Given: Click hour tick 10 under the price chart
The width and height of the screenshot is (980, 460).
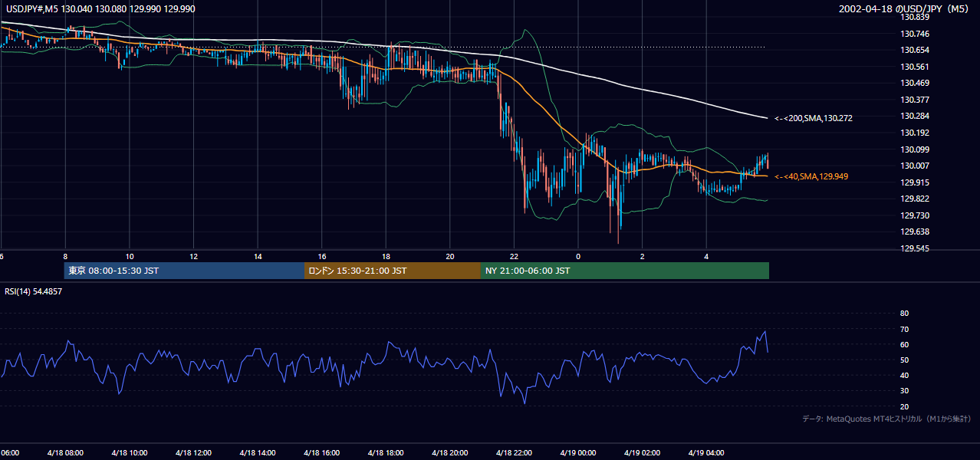Looking at the screenshot, I should coord(130,256).
